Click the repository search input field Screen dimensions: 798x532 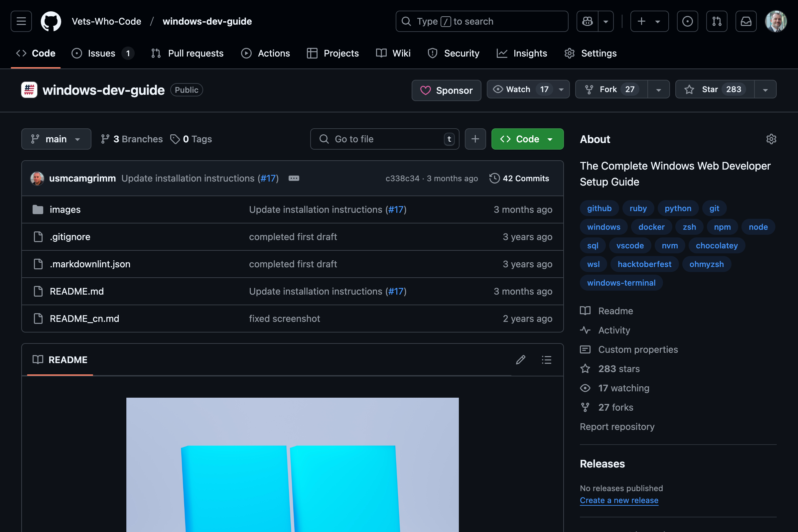coord(385,139)
